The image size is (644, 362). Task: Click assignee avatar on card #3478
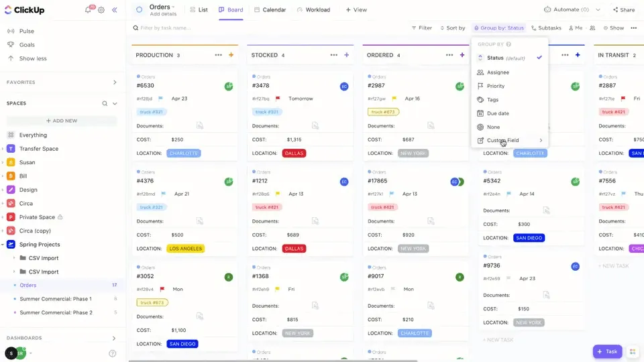pos(344,86)
